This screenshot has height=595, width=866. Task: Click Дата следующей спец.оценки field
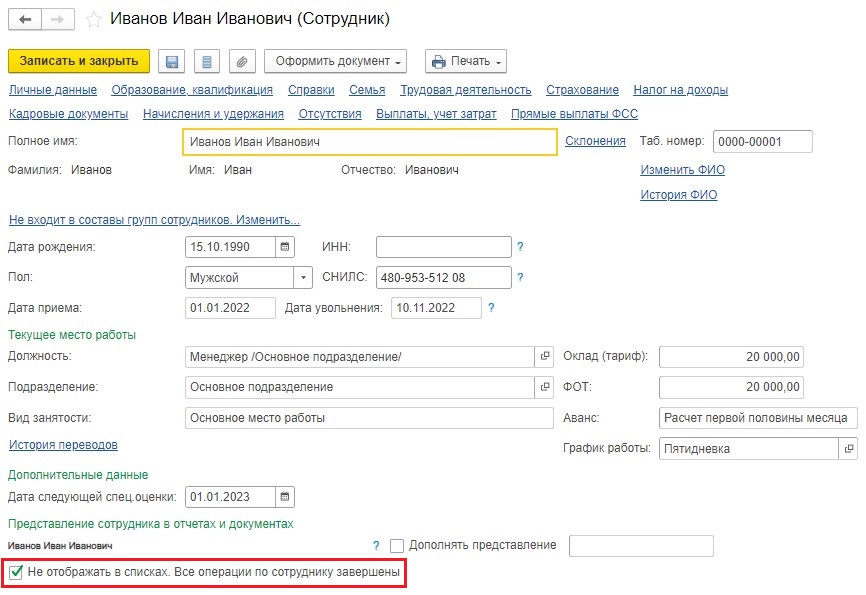coord(230,497)
